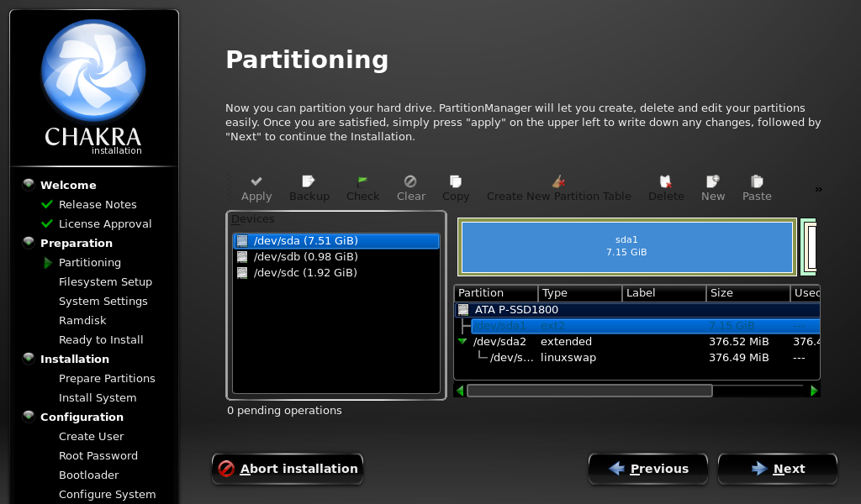Click the /dev/sda disk icon

pos(242,241)
